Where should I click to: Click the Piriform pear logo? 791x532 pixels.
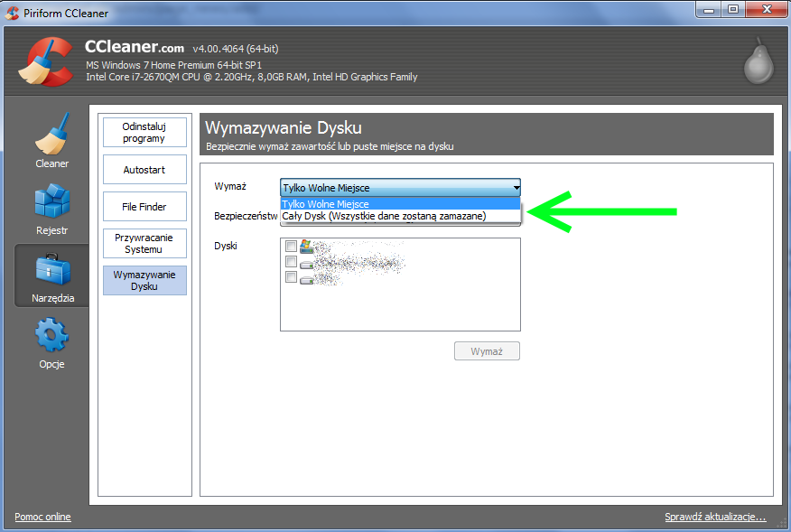(x=758, y=61)
